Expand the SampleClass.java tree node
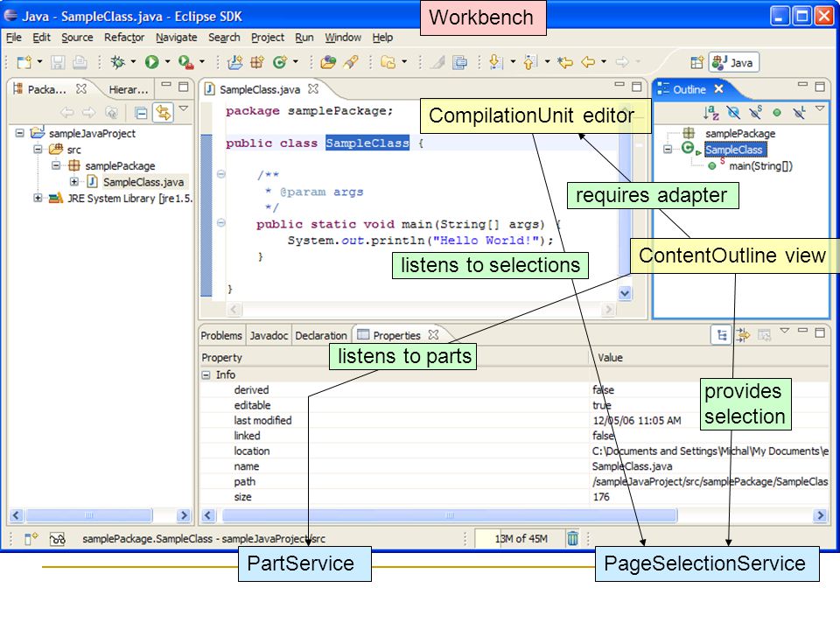 [x=73, y=182]
